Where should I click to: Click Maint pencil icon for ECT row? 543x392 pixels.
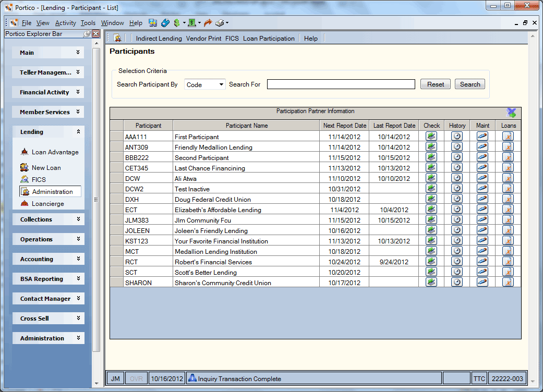click(482, 210)
